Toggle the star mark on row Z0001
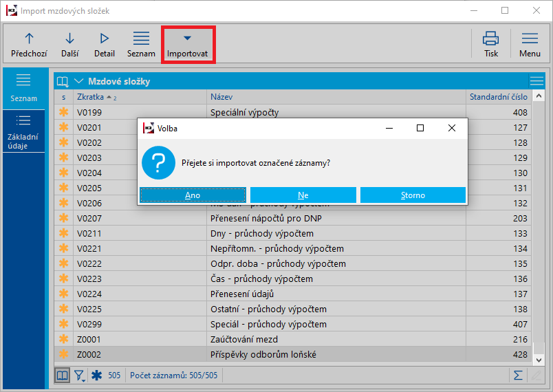Screen dimensions: 553x392 63,339
